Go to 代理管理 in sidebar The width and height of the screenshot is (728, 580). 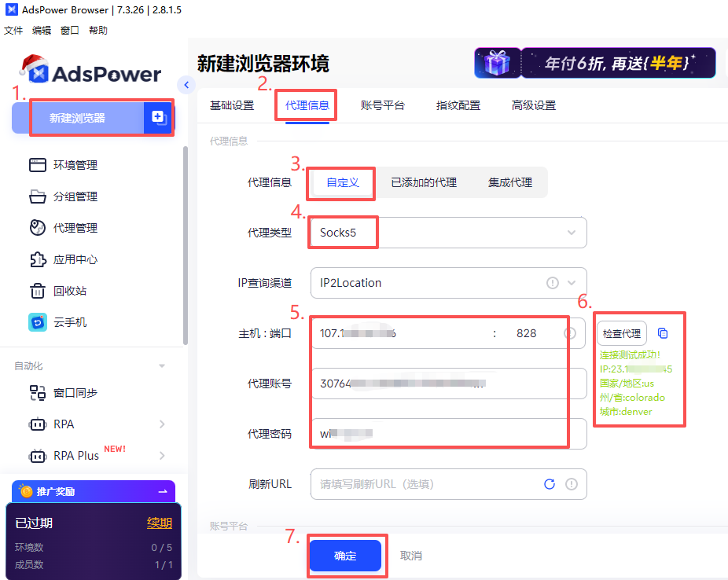[75, 228]
